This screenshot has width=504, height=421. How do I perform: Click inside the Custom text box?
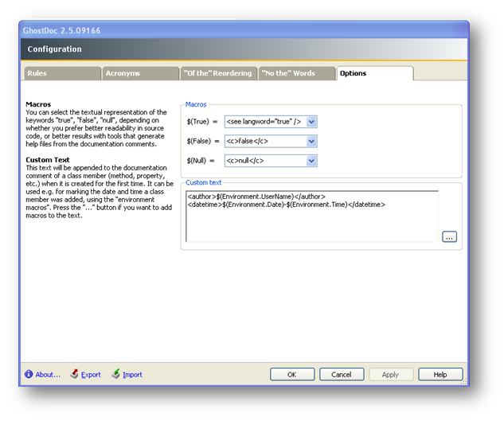(312, 216)
